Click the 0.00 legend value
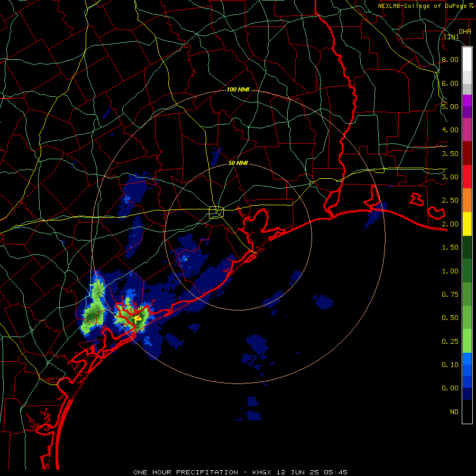Image resolution: width=476 pixels, height=476 pixels. click(x=450, y=388)
